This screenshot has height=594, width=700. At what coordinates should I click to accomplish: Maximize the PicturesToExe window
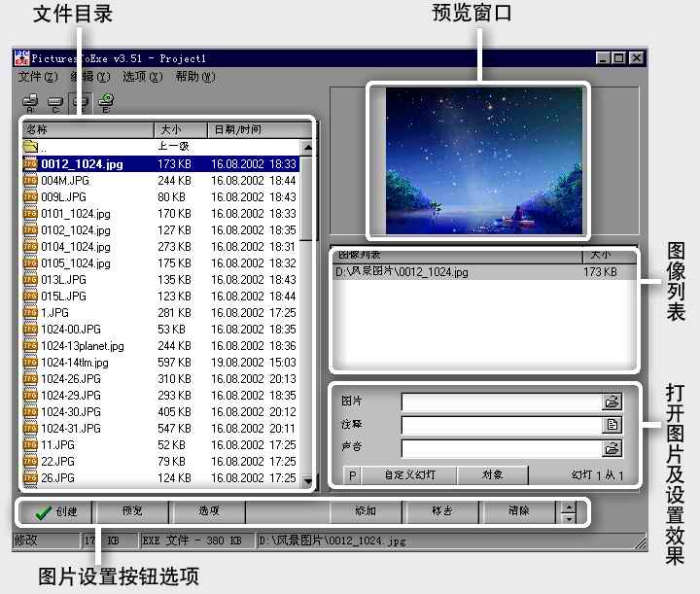click(x=618, y=58)
